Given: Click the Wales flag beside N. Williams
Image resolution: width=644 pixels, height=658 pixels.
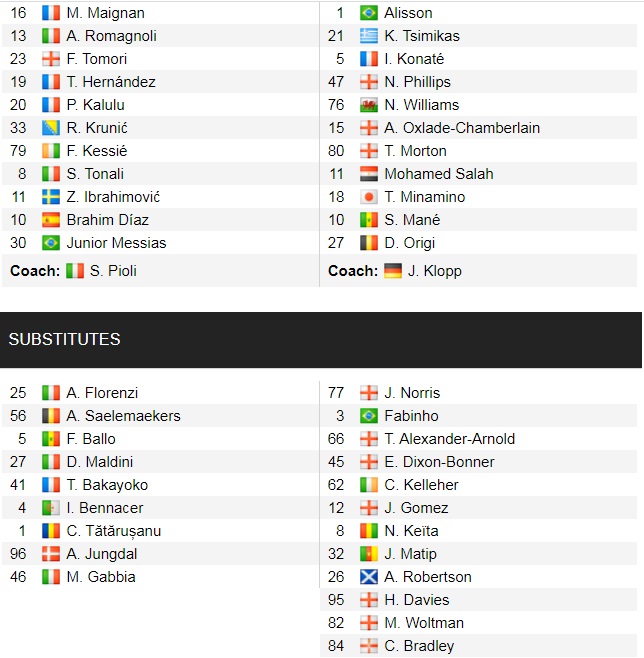Looking at the screenshot, I should pyautogui.click(x=368, y=105).
